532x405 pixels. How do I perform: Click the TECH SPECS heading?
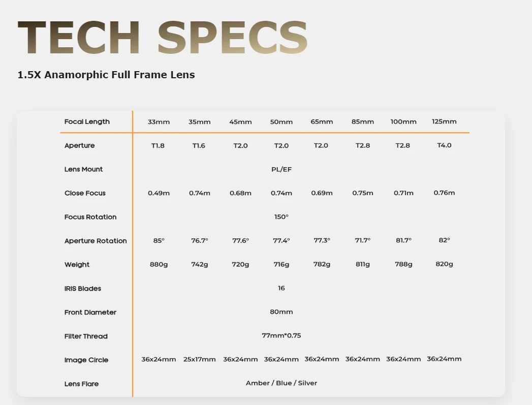tap(163, 37)
